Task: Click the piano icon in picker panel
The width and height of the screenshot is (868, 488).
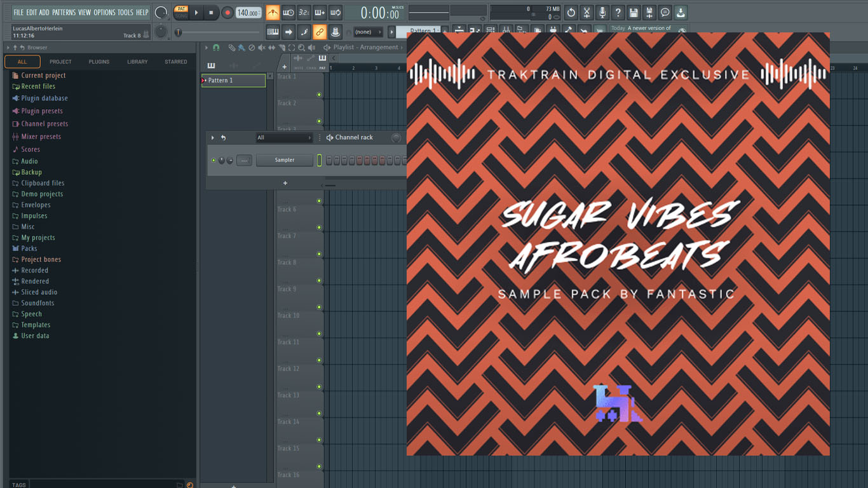Action: [211, 65]
